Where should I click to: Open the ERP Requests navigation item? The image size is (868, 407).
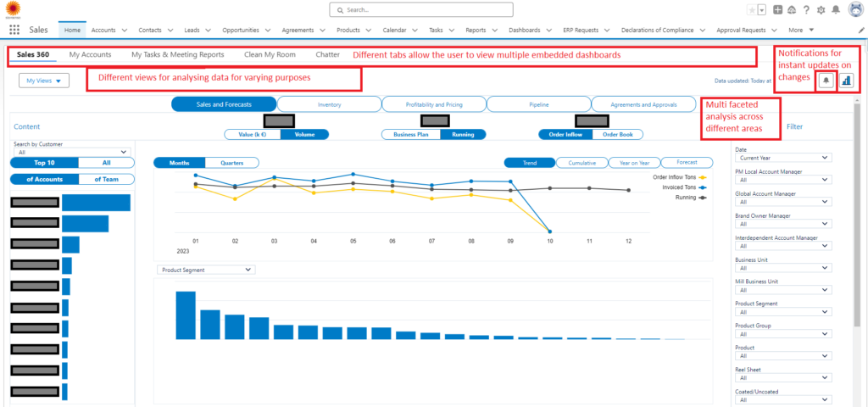pyautogui.click(x=581, y=30)
